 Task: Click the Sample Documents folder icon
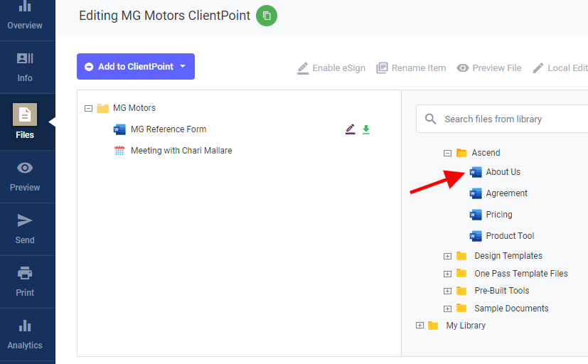click(x=461, y=308)
